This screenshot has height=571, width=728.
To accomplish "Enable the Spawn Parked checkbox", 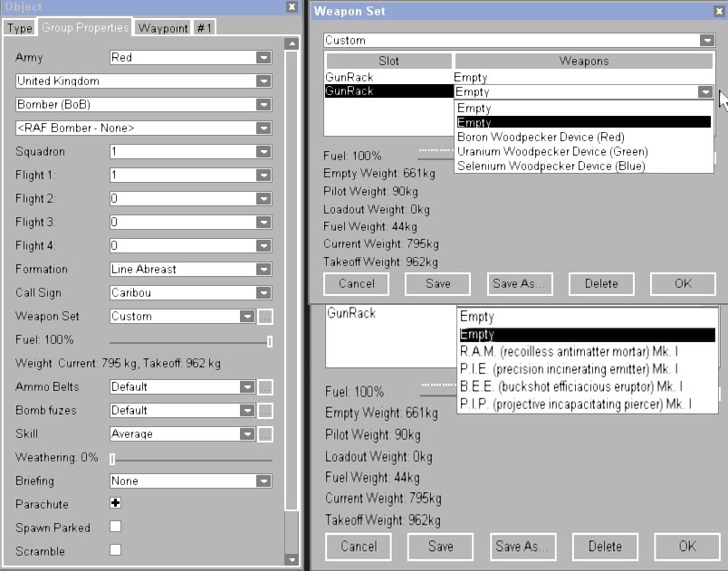I will click(116, 527).
